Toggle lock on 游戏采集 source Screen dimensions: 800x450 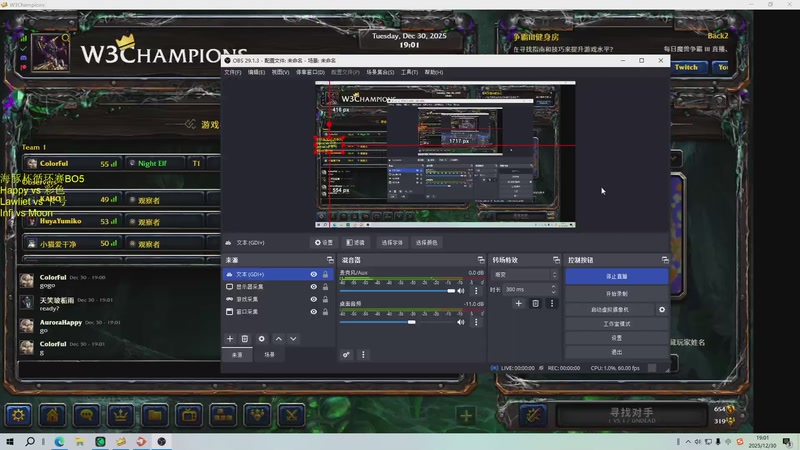point(326,299)
